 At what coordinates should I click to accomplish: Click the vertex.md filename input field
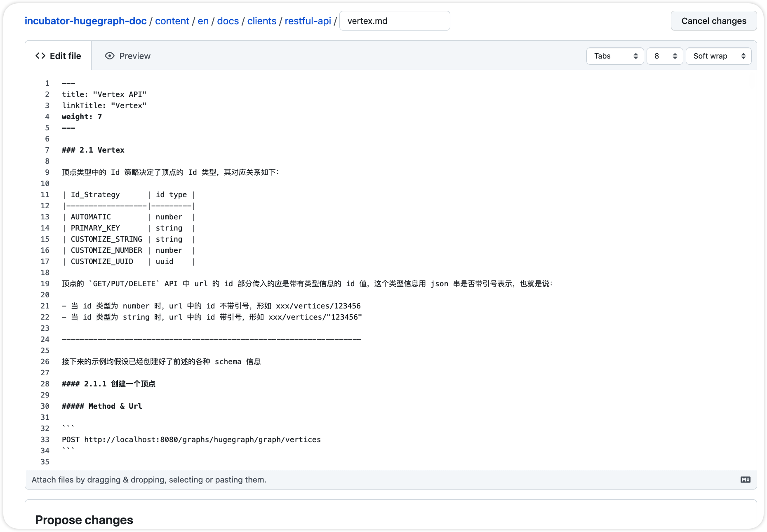394,21
